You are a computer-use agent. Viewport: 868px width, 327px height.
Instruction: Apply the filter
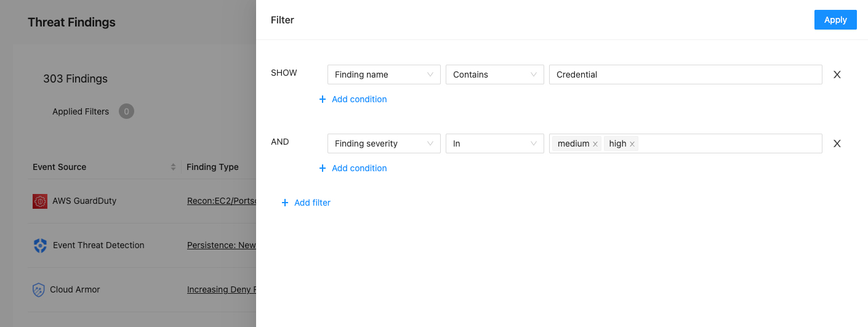pyautogui.click(x=835, y=20)
